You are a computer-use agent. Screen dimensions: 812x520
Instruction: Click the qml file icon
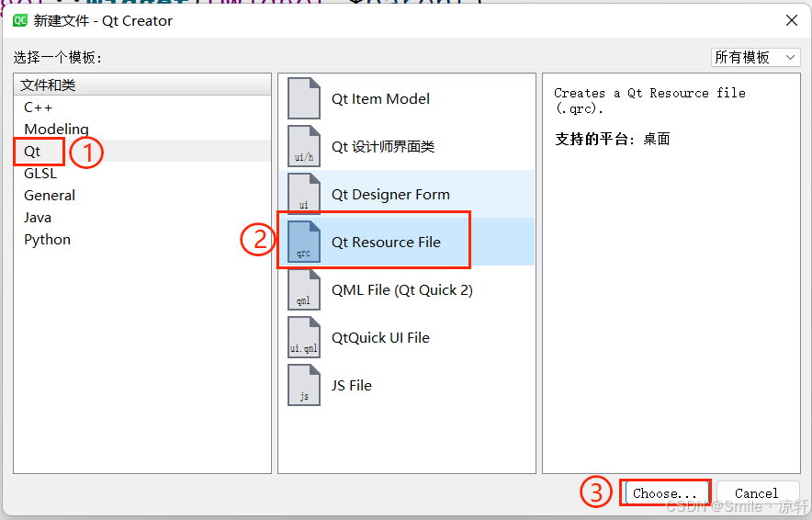point(304,289)
